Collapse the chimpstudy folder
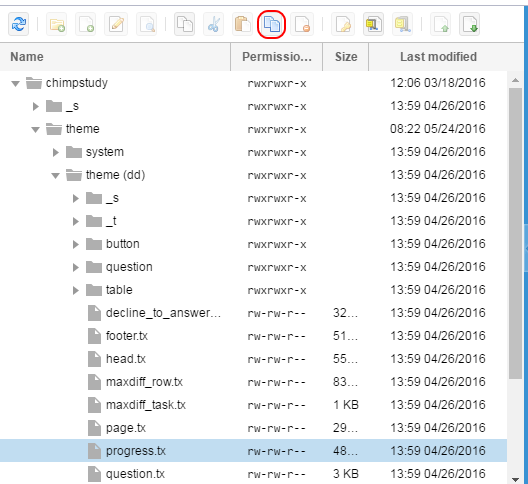Screen dimensions: 528x484 (x=15, y=83)
